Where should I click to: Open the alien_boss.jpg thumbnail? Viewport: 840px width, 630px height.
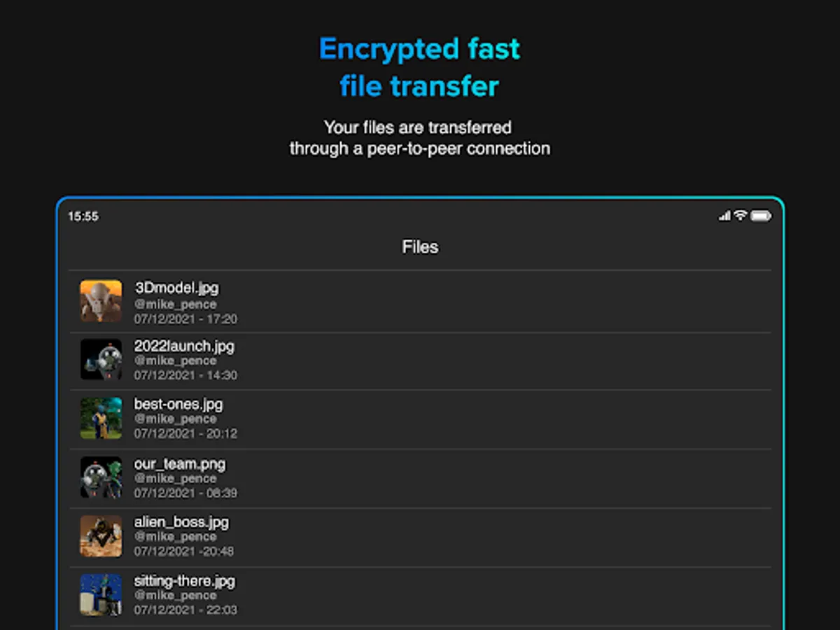101,536
